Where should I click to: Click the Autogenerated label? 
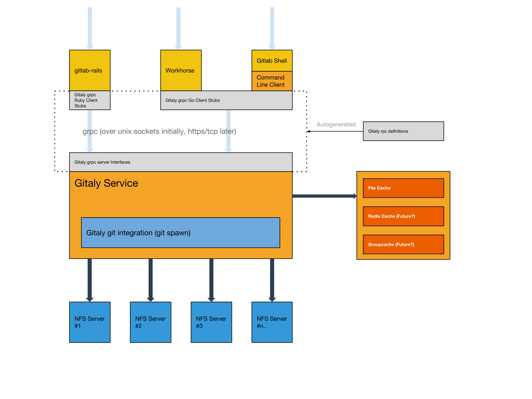336,124
